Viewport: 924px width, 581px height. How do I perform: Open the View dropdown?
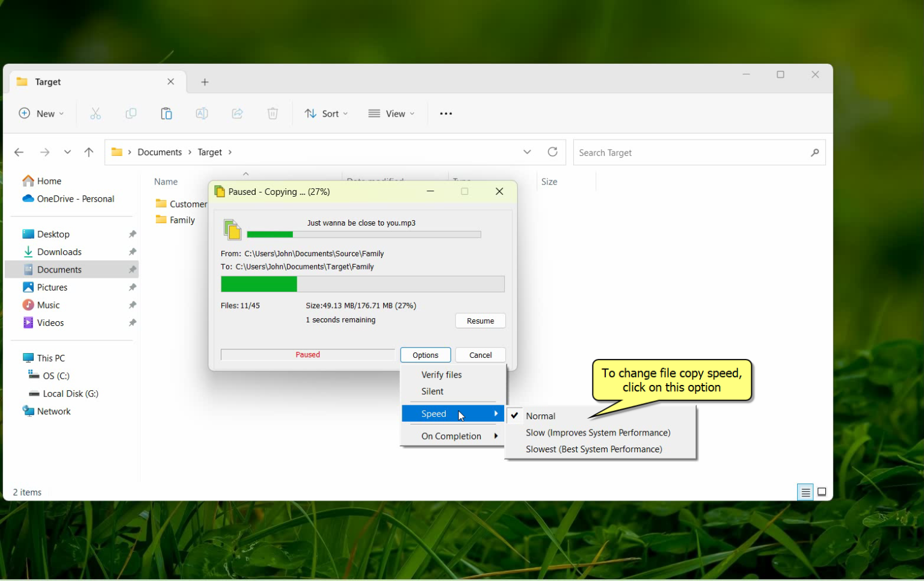tap(392, 113)
